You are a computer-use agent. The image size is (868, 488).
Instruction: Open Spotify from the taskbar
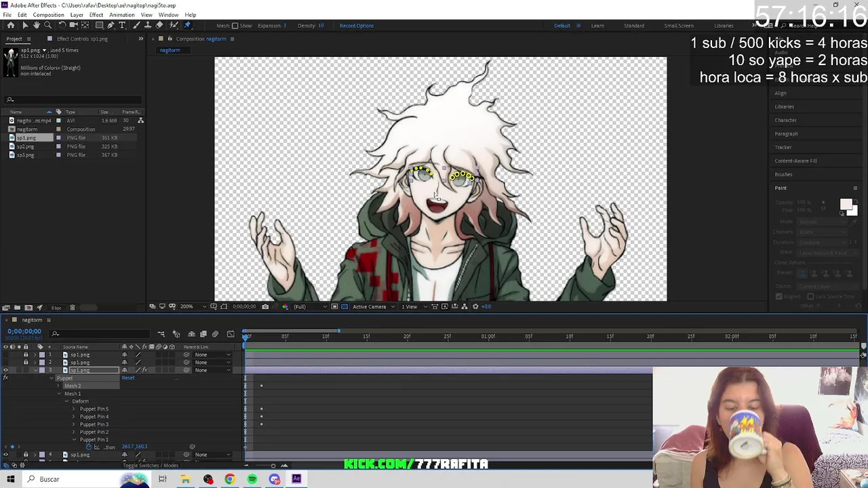252,479
